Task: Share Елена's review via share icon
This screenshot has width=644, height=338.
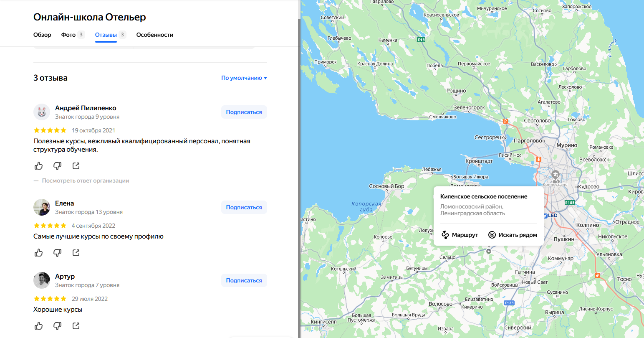Action: (76, 253)
